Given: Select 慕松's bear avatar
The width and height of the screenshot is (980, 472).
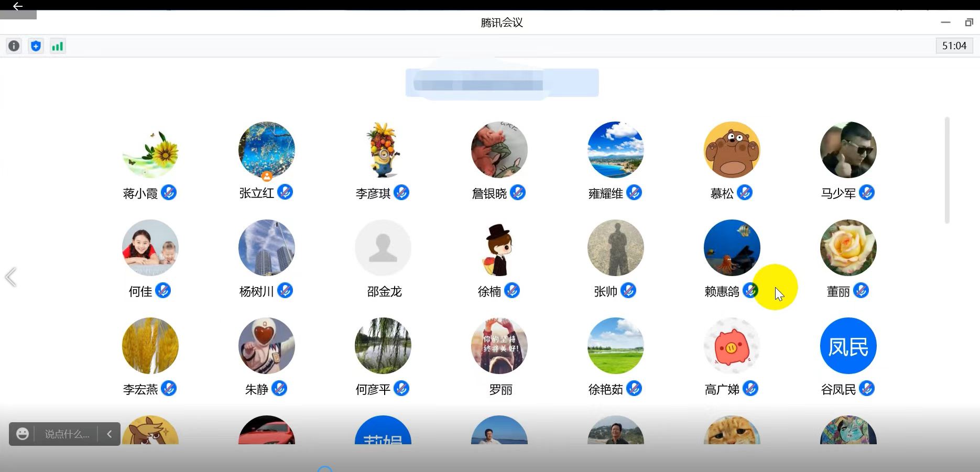Looking at the screenshot, I should pyautogui.click(x=732, y=150).
